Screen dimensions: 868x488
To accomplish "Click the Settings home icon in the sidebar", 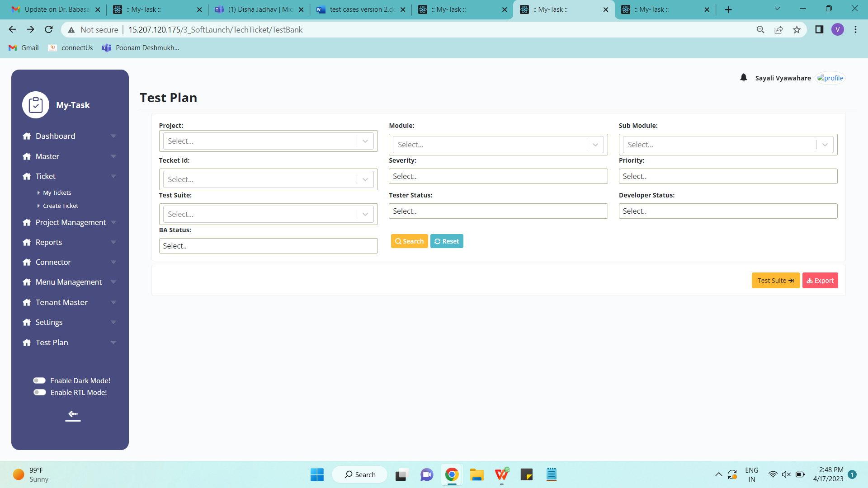I will point(27,322).
